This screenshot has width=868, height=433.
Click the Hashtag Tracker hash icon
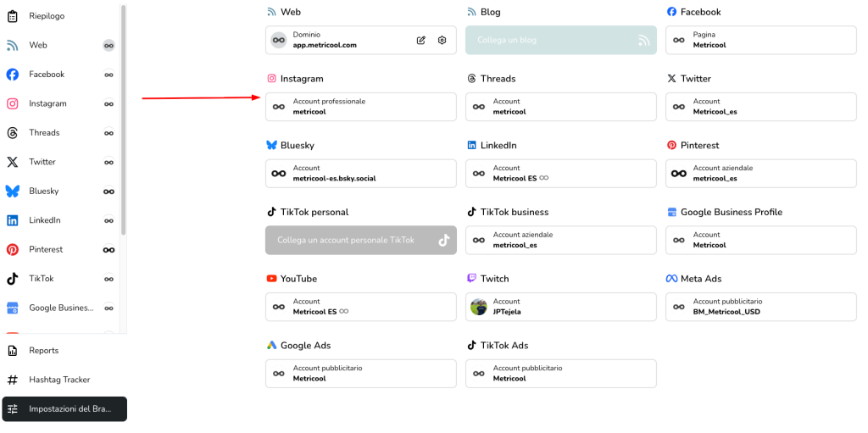pyautogui.click(x=13, y=380)
